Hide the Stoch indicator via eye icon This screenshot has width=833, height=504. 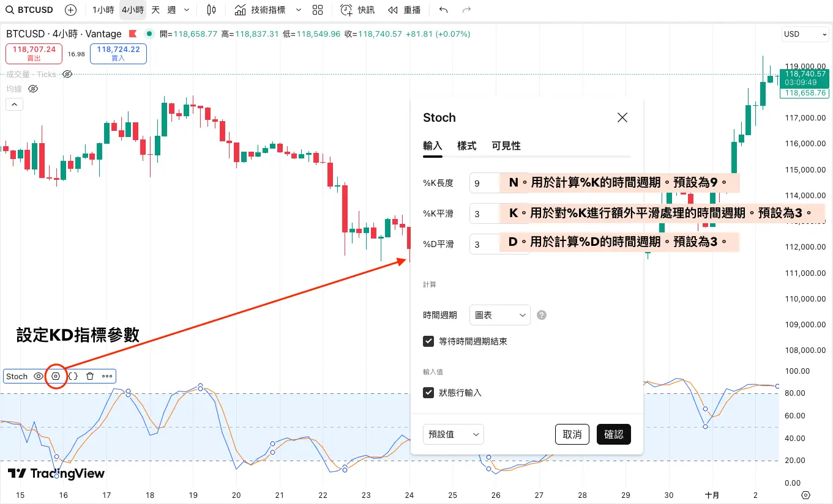tap(39, 376)
